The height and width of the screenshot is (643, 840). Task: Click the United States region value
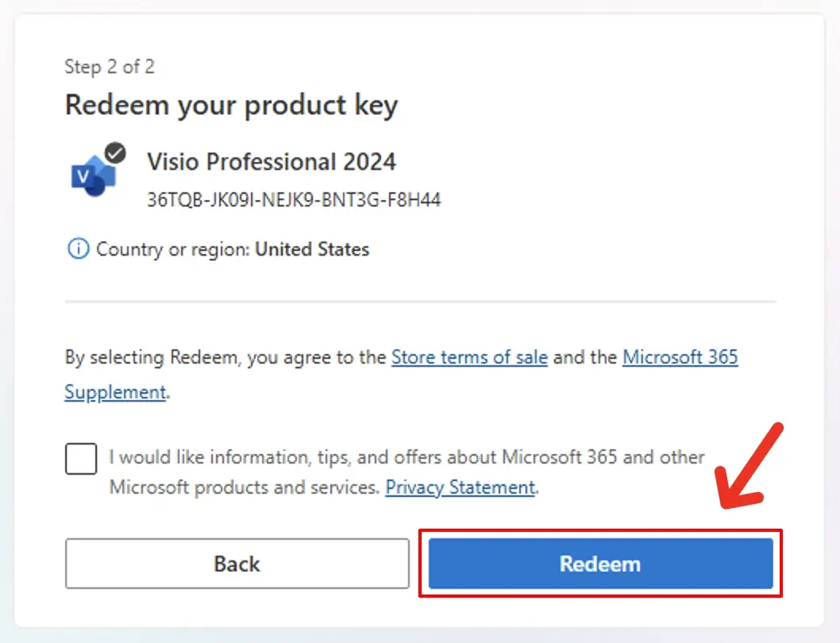(312, 249)
